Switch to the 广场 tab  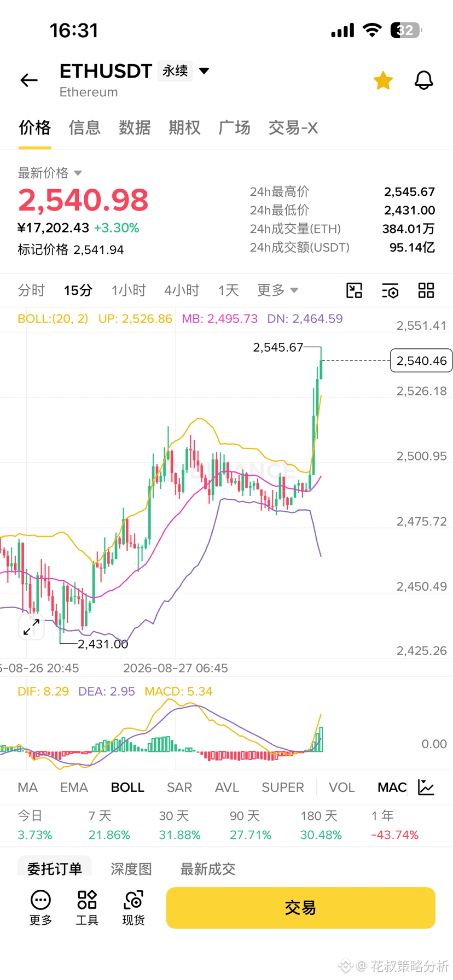234,127
